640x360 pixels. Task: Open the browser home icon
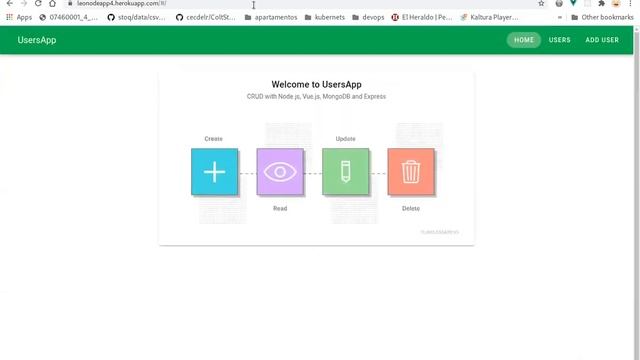tap(52, 3)
